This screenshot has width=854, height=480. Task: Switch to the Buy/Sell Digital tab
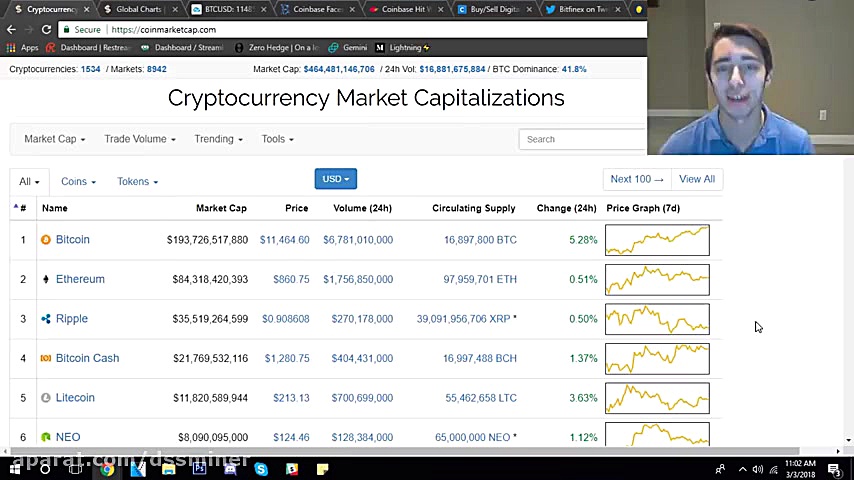coord(495,9)
